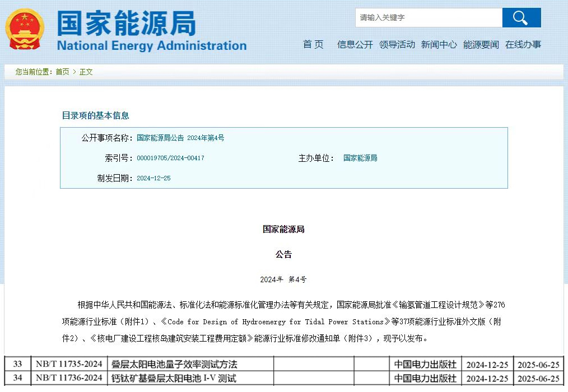Click the 首页 breadcrumb link

(x=62, y=72)
